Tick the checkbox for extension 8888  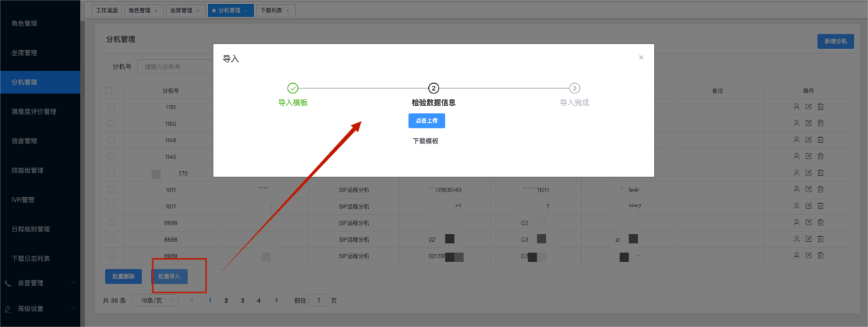click(111, 239)
